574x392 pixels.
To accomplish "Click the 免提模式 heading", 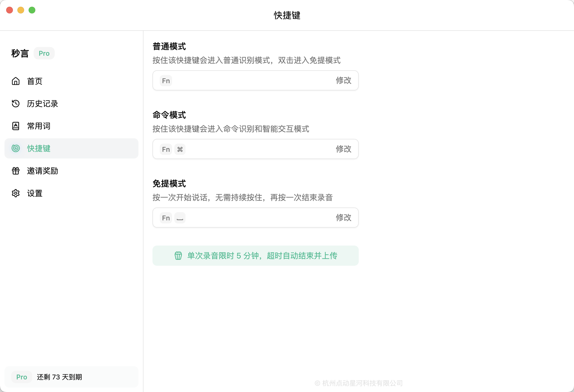I will point(169,184).
